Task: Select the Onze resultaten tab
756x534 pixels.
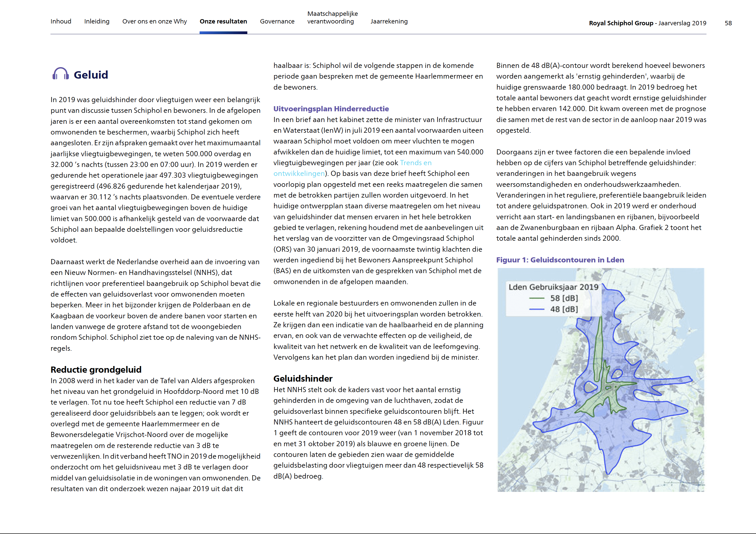Action: pos(223,21)
